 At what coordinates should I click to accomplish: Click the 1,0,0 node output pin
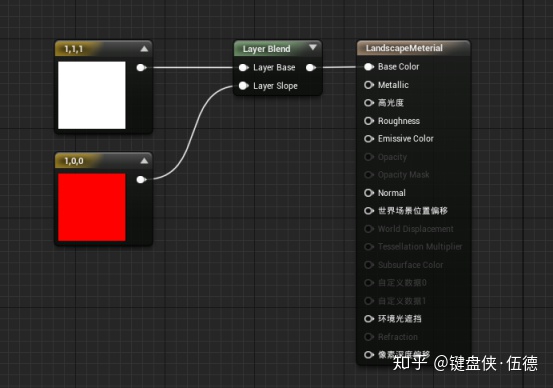[141, 180]
